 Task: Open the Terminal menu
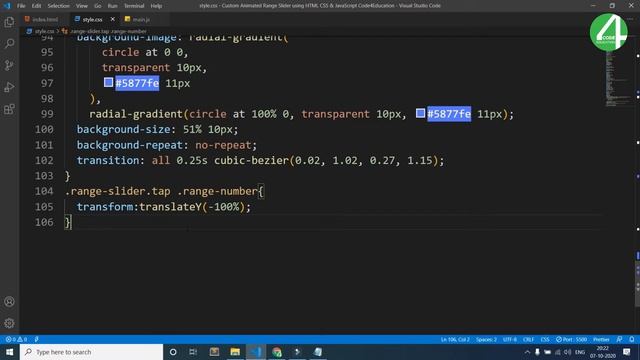tap(134, 6)
